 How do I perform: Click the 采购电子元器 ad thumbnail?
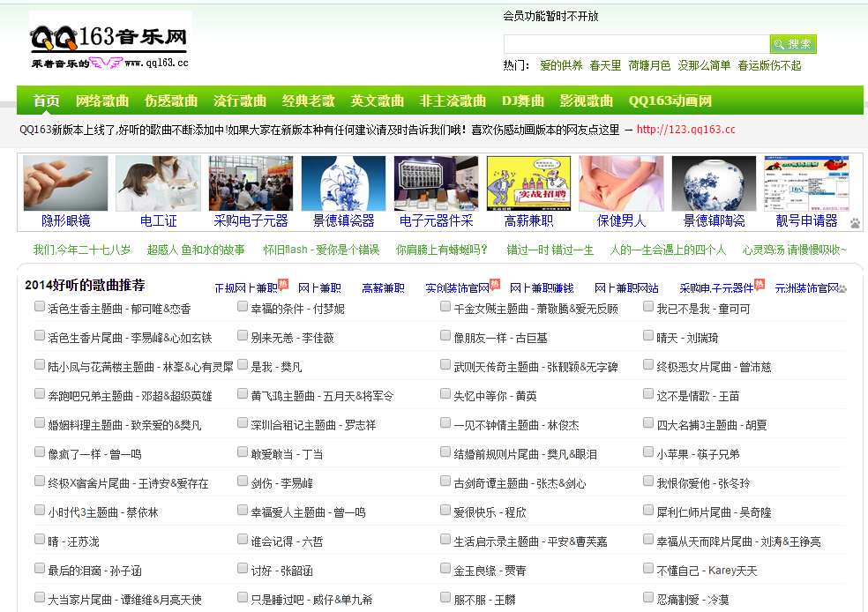coord(251,183)
